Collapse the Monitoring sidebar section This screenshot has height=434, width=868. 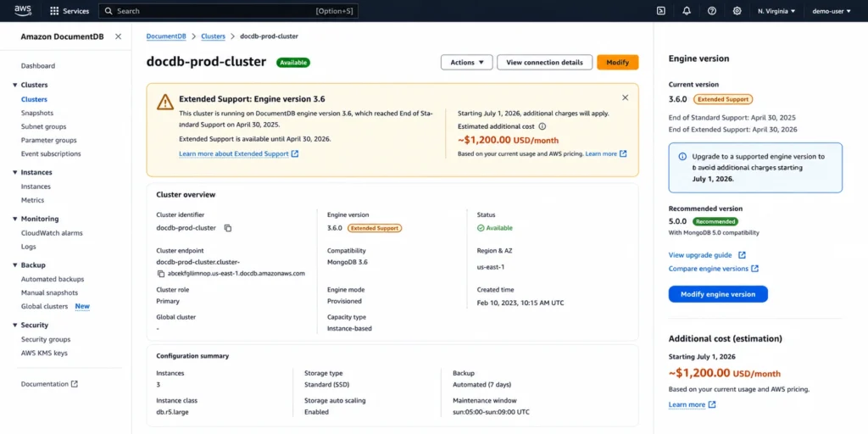15,220
